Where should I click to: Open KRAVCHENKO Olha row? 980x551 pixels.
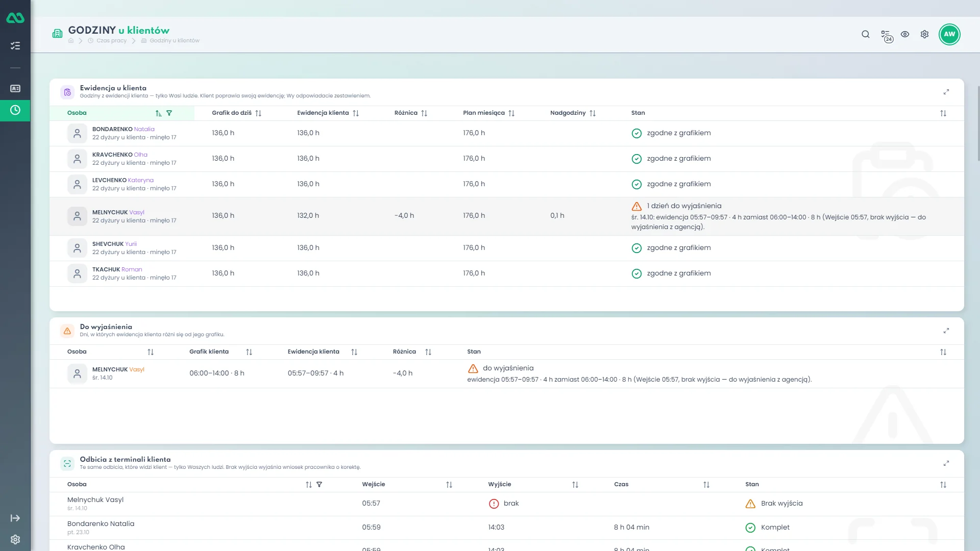(x=506, y=159)
